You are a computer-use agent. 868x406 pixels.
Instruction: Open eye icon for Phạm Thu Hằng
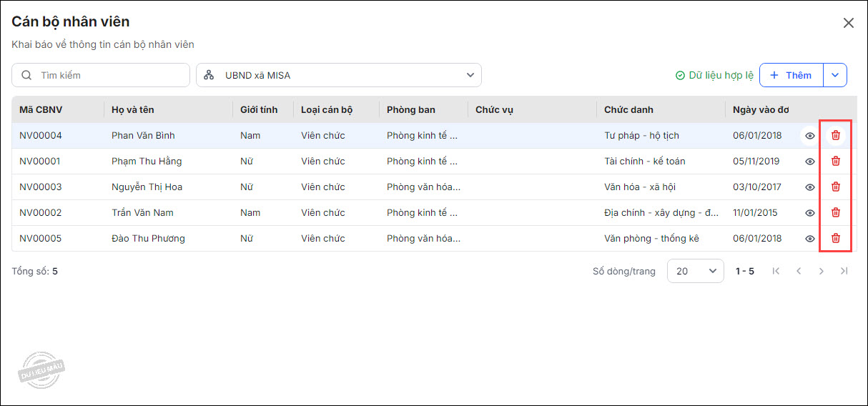point(810,162)
